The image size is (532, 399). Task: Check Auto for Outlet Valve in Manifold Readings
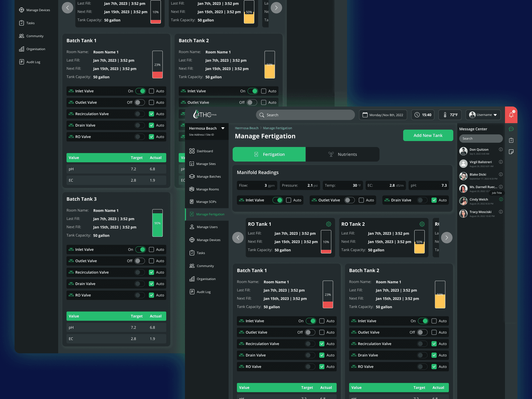coord(361,200)
